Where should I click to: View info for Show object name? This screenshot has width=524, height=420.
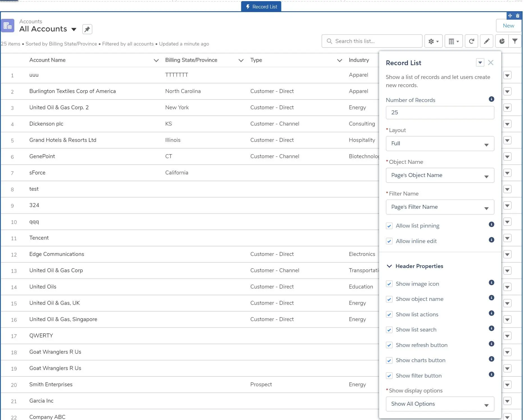491,298
